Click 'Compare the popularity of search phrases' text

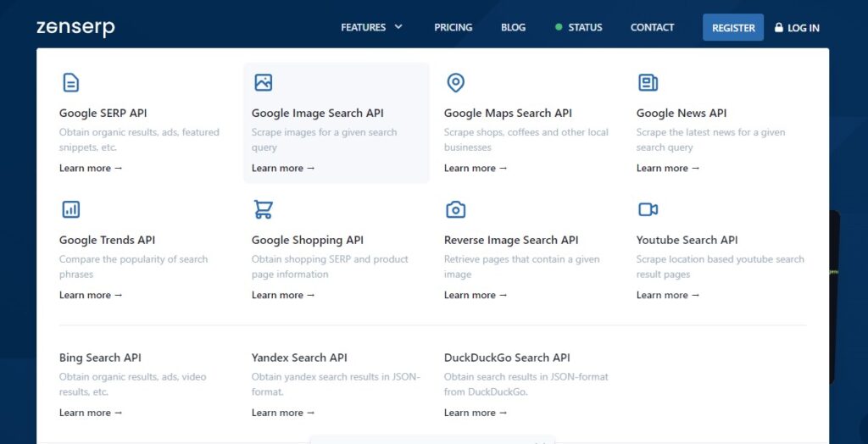(x=133, y=267)
